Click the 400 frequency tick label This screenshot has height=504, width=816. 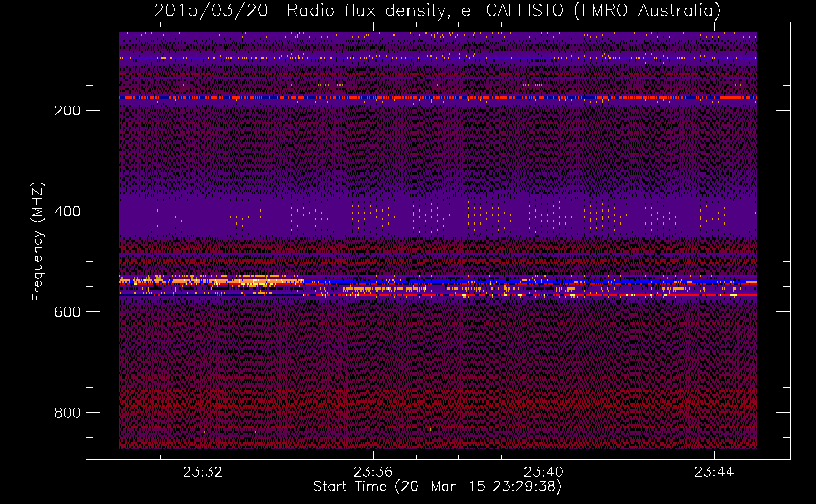[x=68, y=211]
